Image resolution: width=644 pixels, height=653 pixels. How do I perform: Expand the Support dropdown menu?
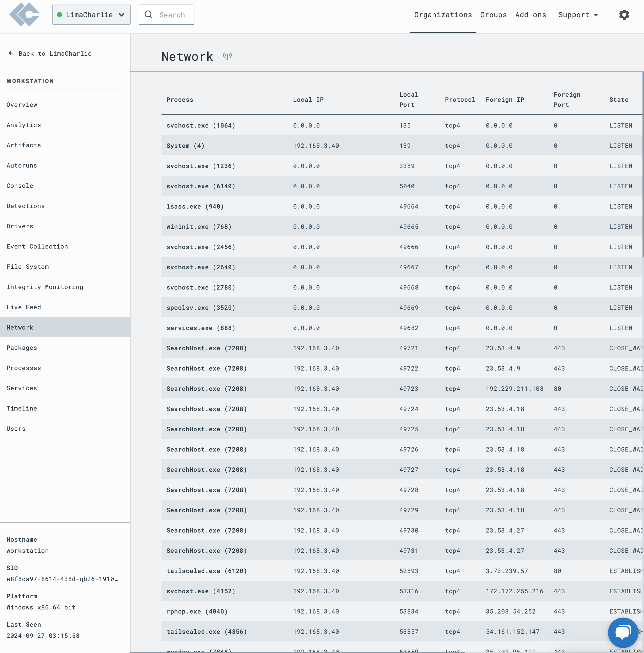pos(578,15)
